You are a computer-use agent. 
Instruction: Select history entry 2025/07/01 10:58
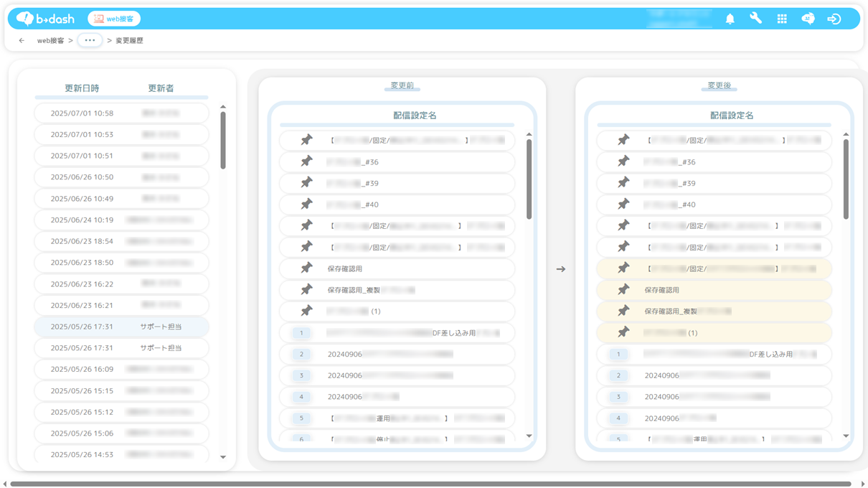(121, 113)
